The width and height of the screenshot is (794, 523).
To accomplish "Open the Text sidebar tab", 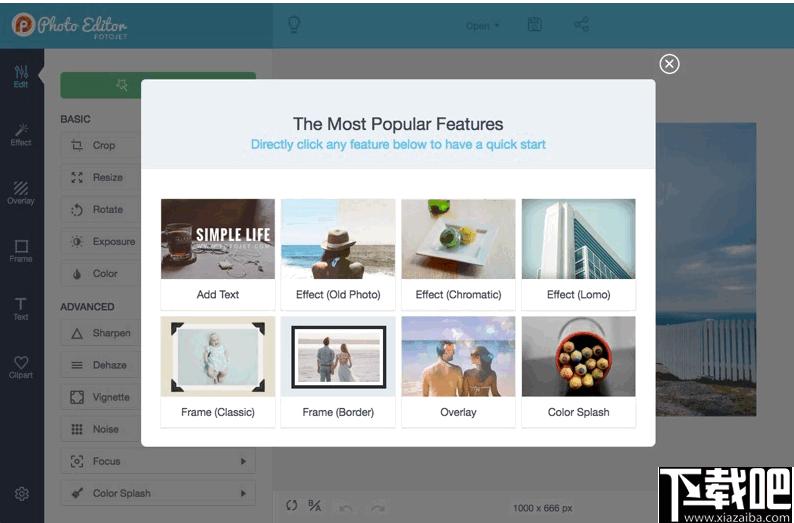I will (21, 309).
